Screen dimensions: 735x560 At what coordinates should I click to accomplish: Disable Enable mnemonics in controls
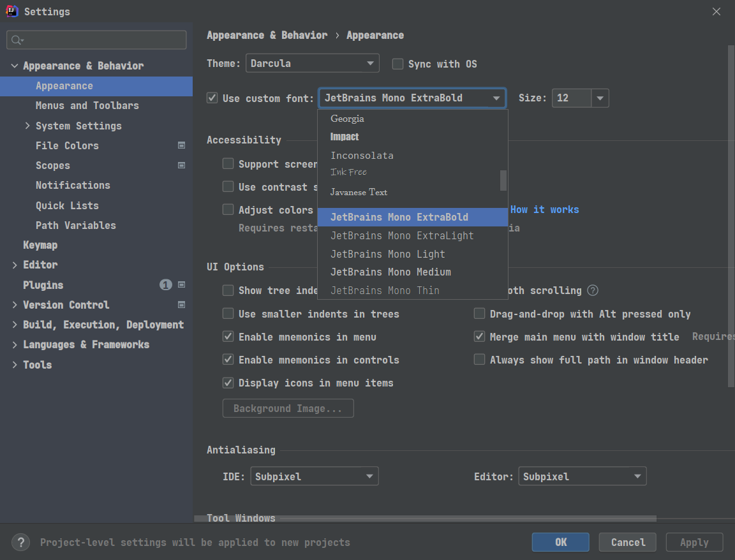(228, 360)
